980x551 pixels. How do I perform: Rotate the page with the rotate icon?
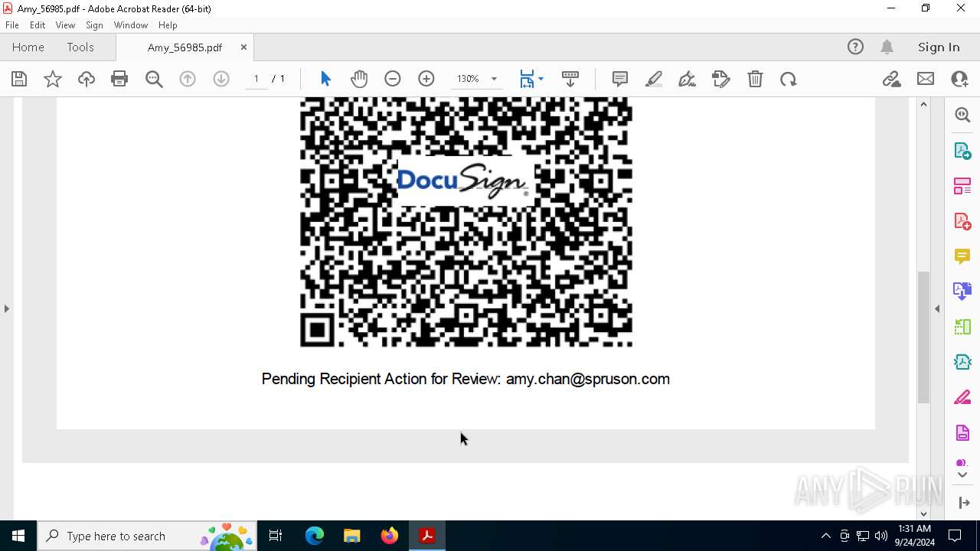click(789, 79)
